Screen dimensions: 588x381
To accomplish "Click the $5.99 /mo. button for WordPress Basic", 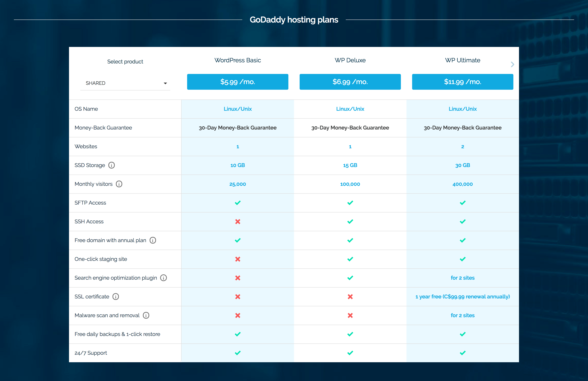I will tap(237, 82).
